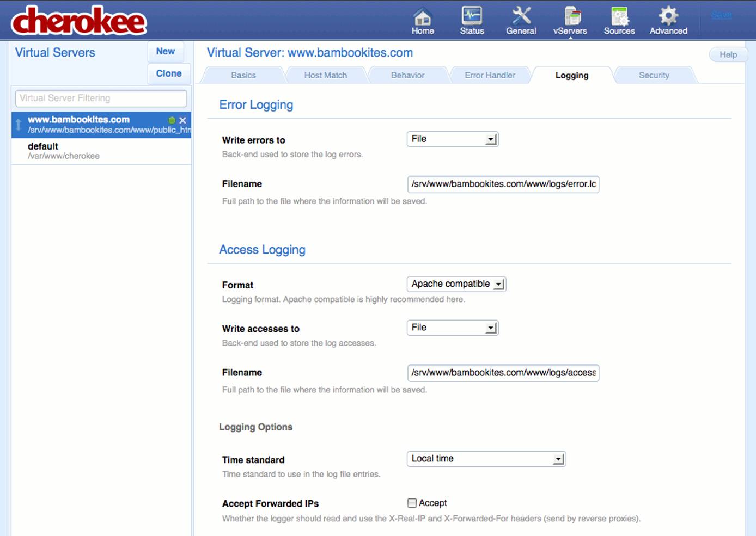Click the Advanced settings icon
The image size is (756, 536).
668,19
